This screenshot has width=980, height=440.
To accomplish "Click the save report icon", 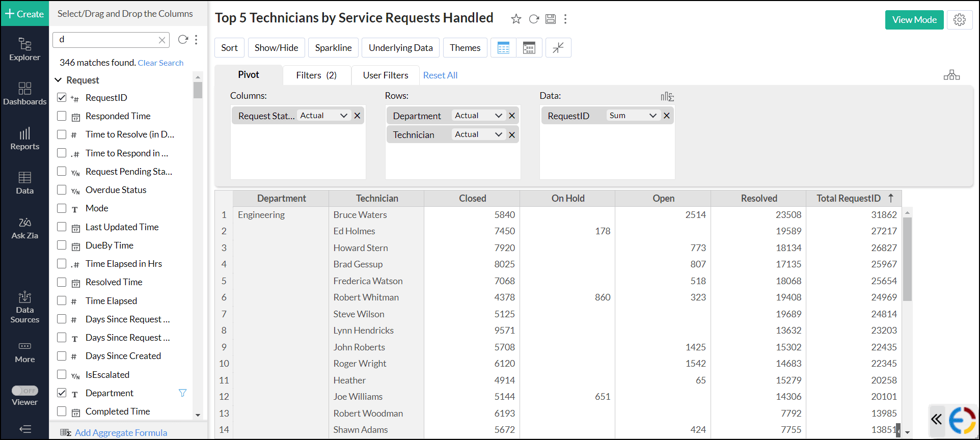I will pyautogui.click(x=550, y=19).
